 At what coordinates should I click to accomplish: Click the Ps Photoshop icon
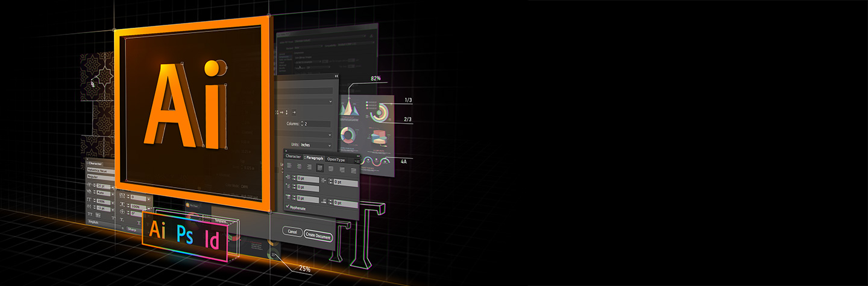coord(185,235)
